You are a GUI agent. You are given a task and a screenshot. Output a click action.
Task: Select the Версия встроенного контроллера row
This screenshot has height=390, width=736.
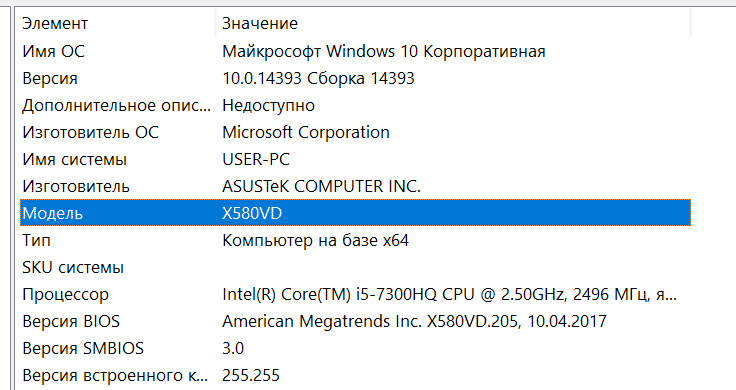[355, 375]
